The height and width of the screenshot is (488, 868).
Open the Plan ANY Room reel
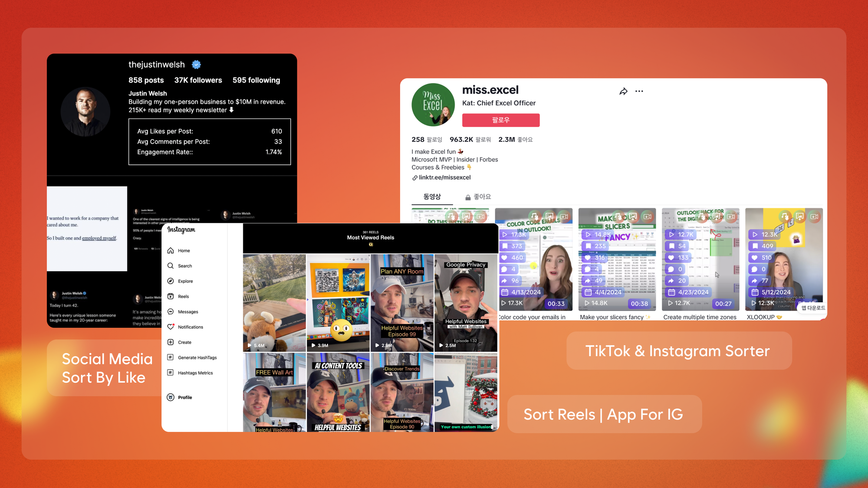point(402,303)
